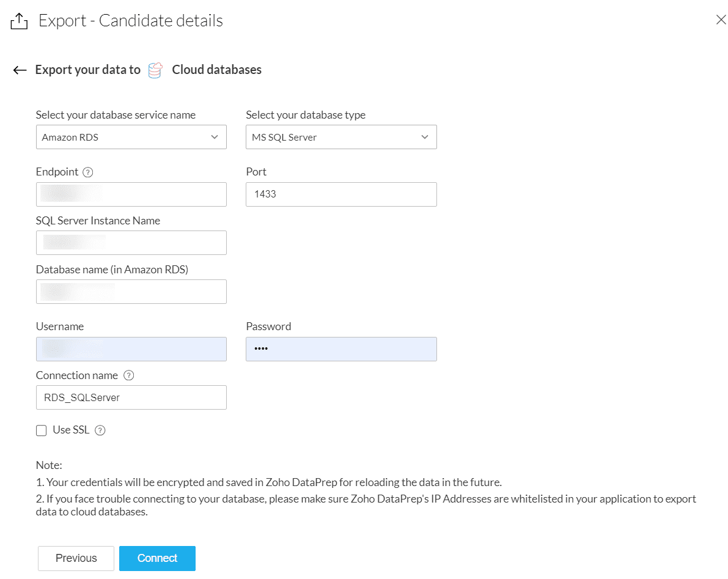Go back with the Previous button

76,558
